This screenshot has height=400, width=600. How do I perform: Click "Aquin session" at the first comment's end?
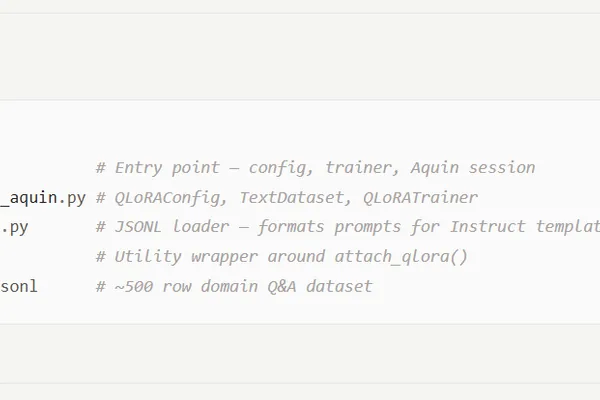(x=473, y=168)
